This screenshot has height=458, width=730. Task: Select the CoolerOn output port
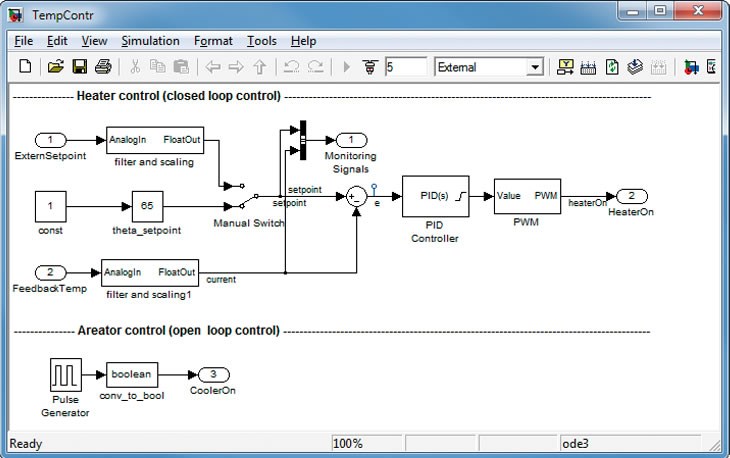point(214,374)
